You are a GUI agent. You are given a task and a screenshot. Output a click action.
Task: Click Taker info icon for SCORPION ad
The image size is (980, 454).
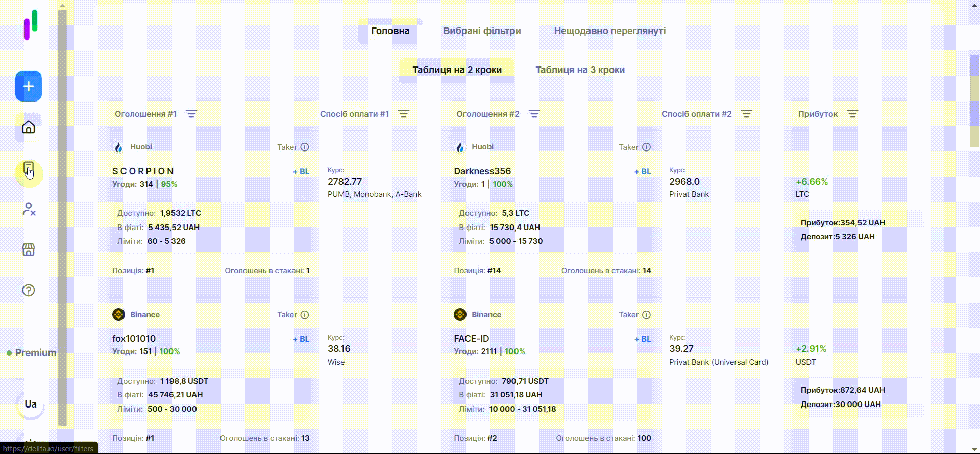point(305,147)
